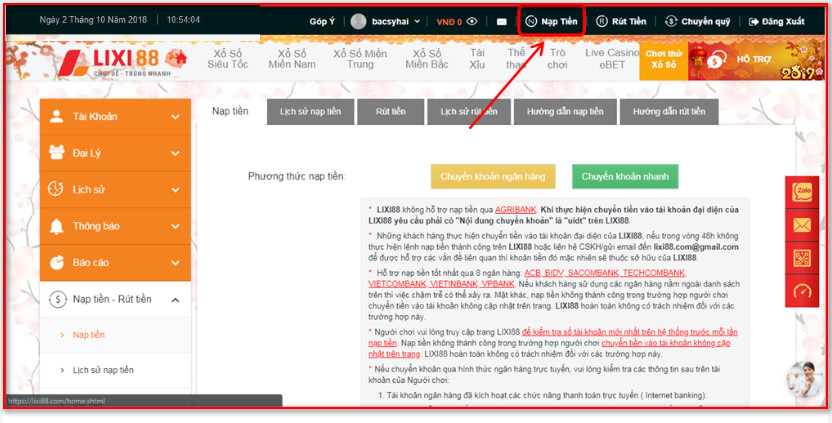Screen dimensions: 832x423
Task: Click the Tài Khoản person icon
Action: 57,116
